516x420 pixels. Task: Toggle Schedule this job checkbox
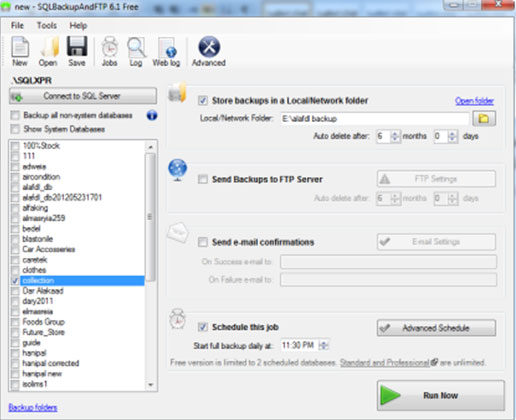[203, 327]
